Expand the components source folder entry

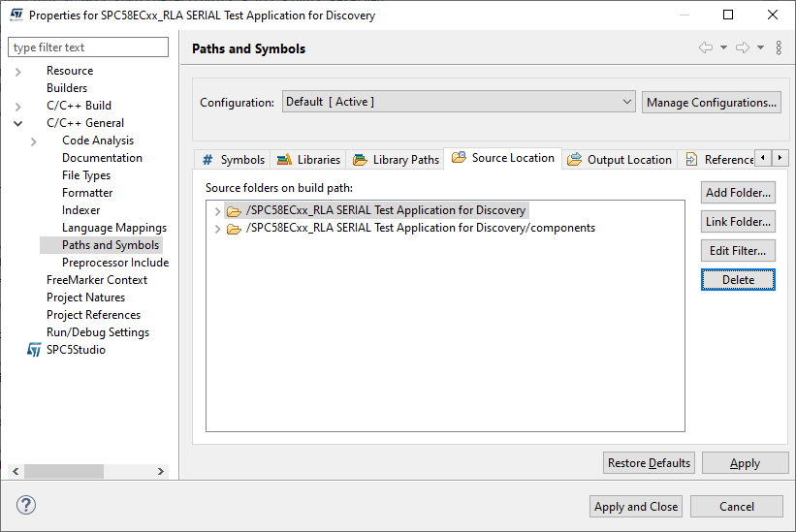215,229
